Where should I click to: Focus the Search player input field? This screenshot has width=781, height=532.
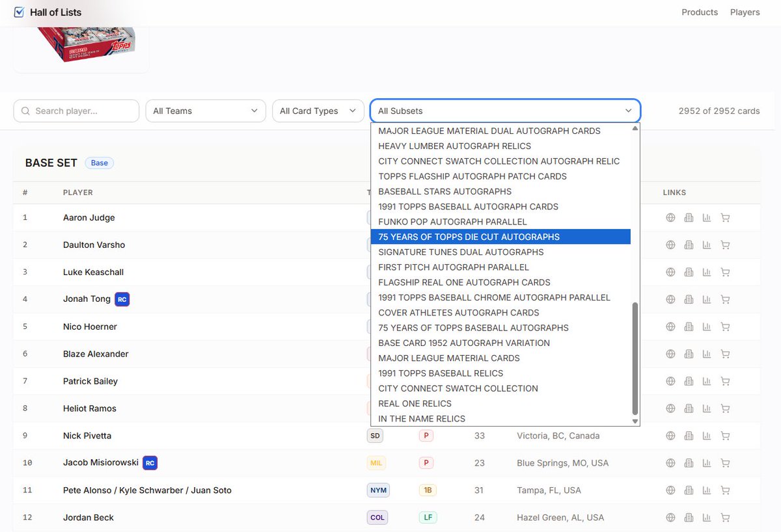pos(76,111)
